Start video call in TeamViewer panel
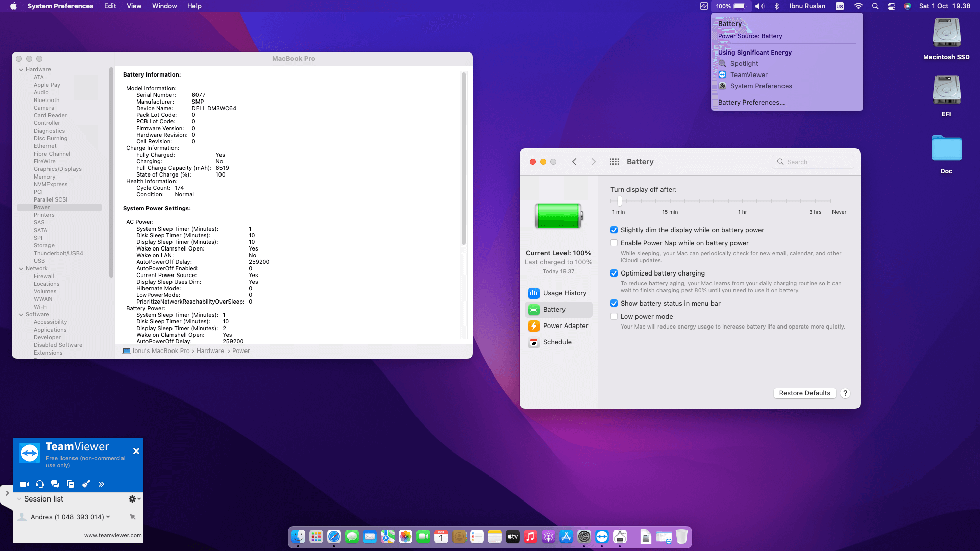 click(24, 484)
